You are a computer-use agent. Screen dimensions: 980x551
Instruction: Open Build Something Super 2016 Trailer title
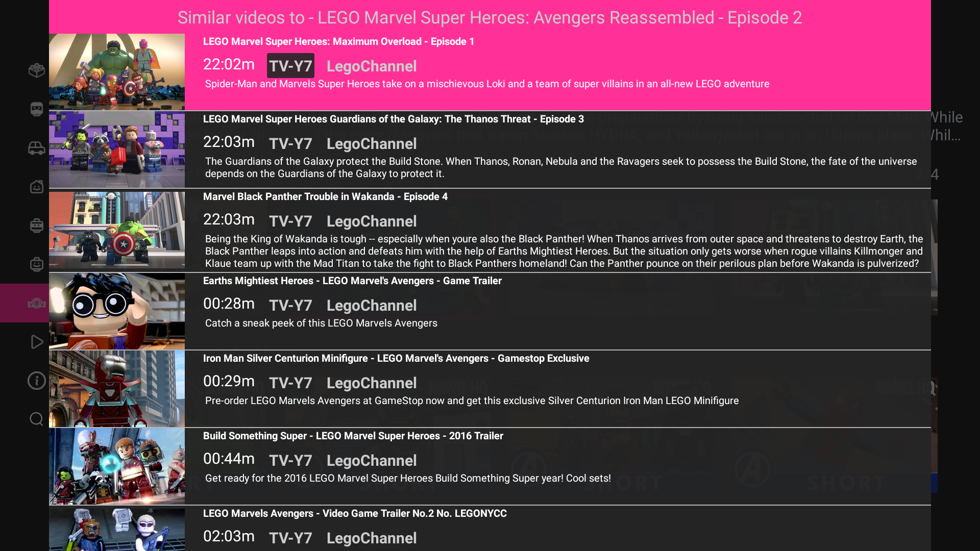[x=353, y=436]
